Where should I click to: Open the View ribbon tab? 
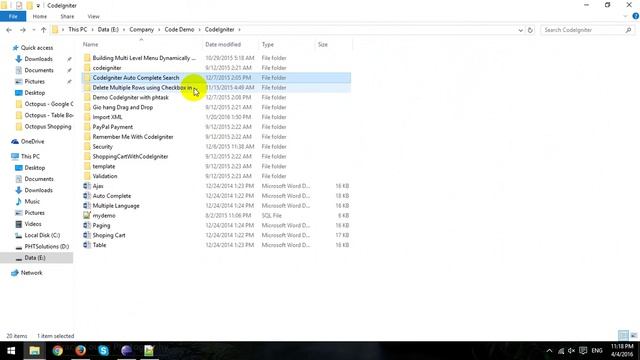coord(93,16)
